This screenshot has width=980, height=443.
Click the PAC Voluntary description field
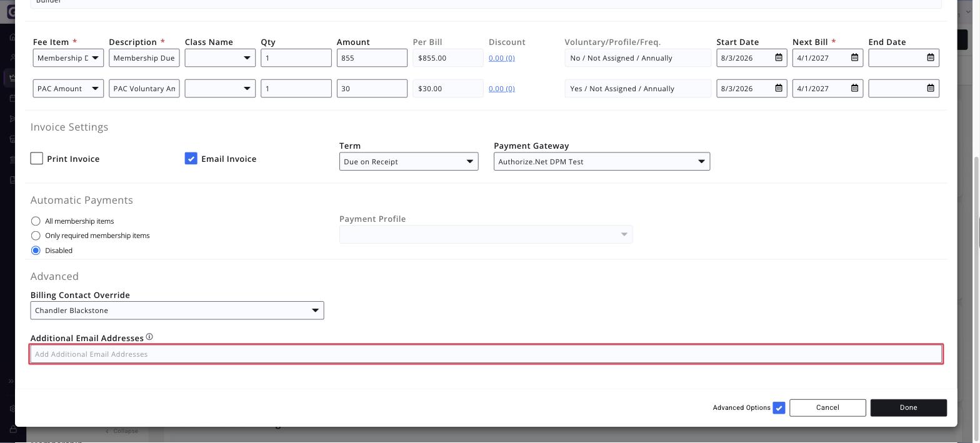[144, 89]
